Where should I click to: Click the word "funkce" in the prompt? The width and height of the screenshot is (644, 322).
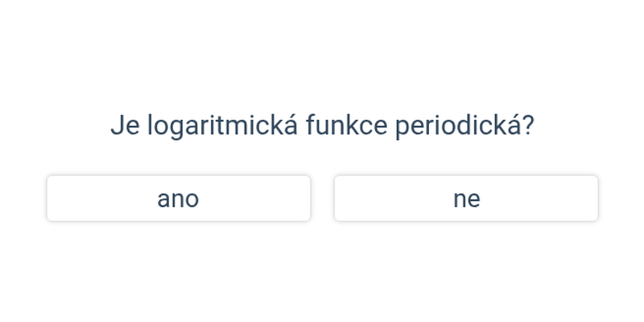[x=347, y=126]
